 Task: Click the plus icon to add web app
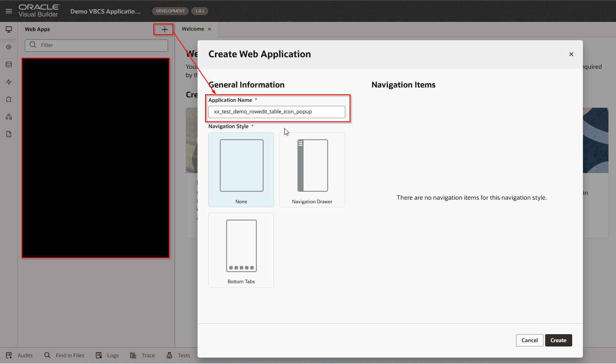tap(164, 29)
